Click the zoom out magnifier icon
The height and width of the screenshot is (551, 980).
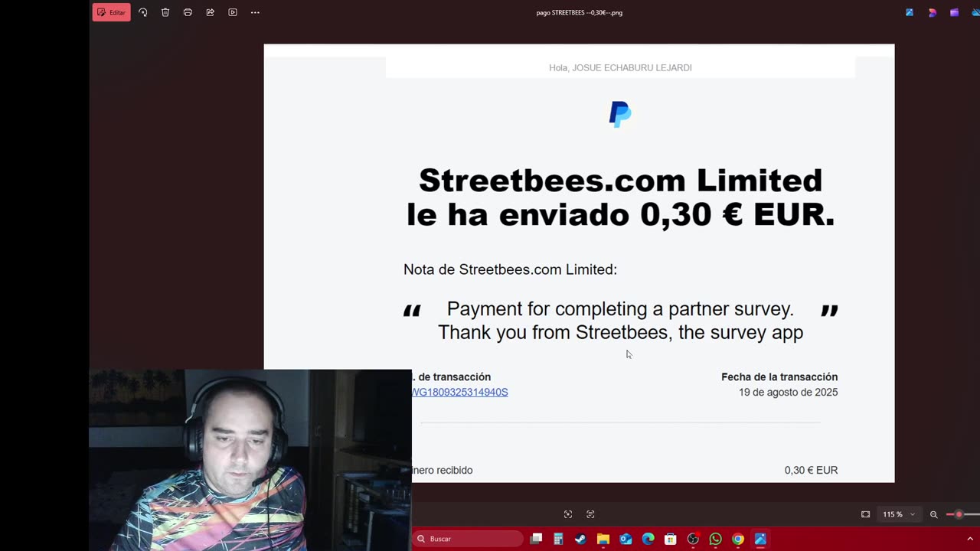pyautogui.click(x=933, y=514)
